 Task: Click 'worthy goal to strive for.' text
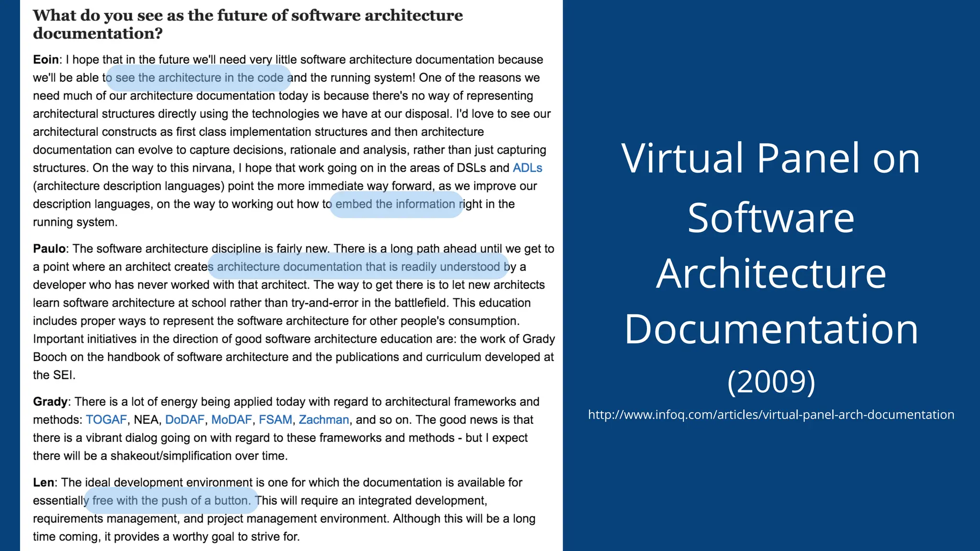(x=236, y=537)
